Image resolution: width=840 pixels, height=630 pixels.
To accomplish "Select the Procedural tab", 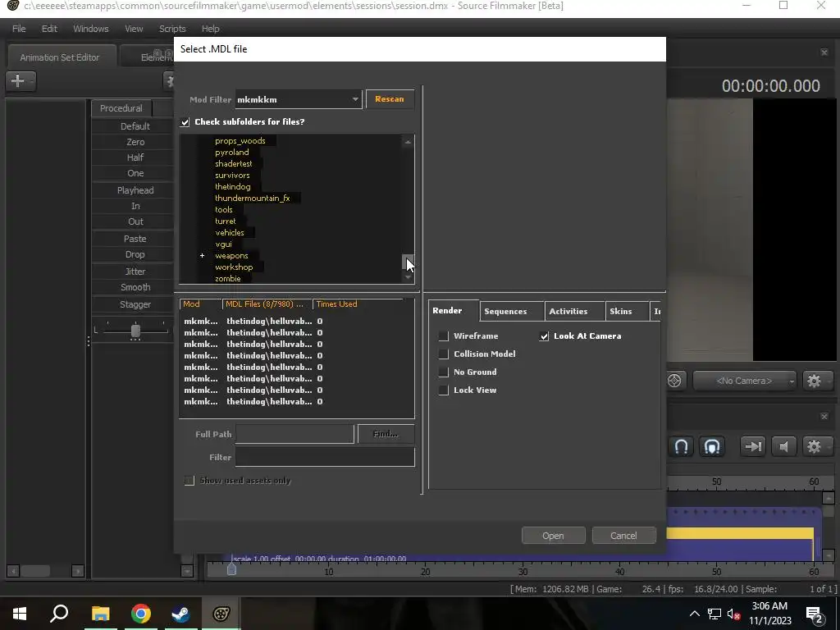I will click(121, 108).
